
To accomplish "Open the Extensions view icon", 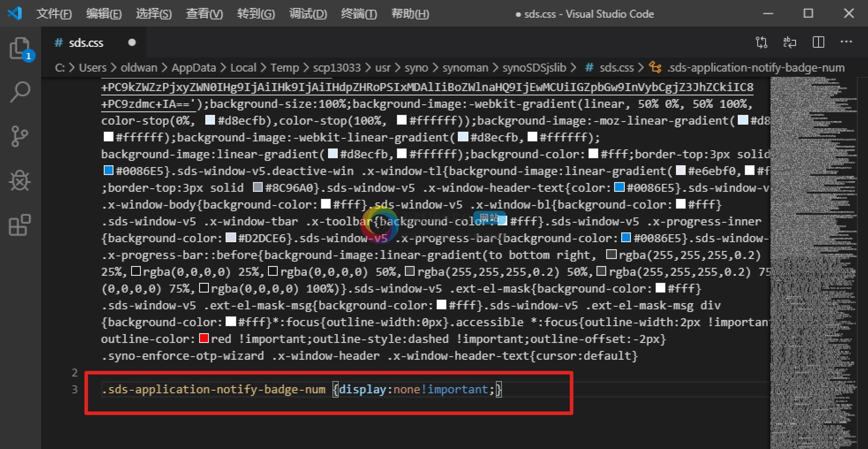I will tap(19, 225).
